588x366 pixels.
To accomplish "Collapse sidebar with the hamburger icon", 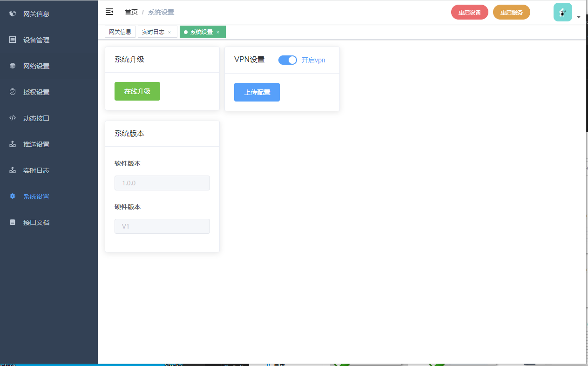I will [x=109, y=12].
